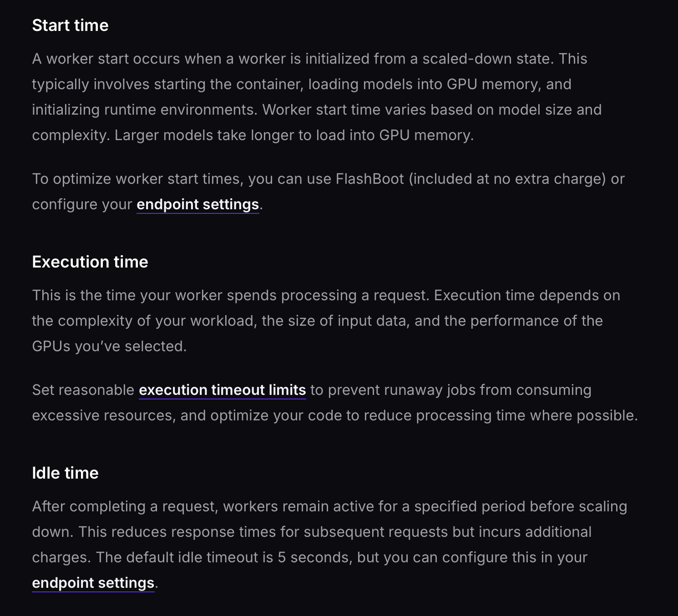Click the word "FlashBoot" in the text
678x616 pixels.
coord(369,179)
